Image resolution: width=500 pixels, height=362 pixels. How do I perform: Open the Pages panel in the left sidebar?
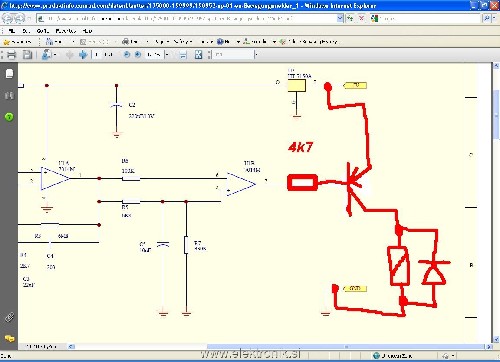[9, 74]
